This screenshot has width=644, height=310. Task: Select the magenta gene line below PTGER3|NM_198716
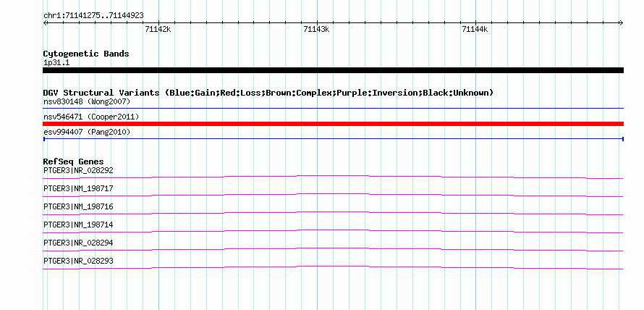[x=333, y=213]
